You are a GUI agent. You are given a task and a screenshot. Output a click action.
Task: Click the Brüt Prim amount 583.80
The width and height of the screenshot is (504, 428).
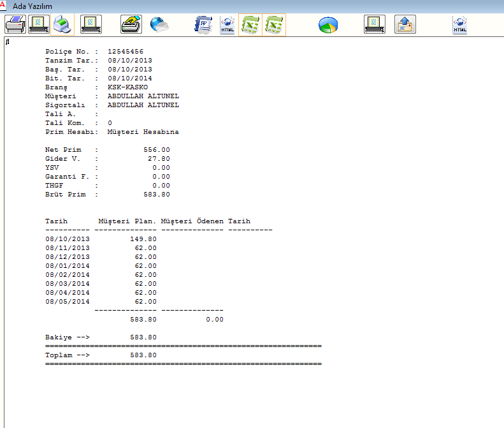pos(156,194)
